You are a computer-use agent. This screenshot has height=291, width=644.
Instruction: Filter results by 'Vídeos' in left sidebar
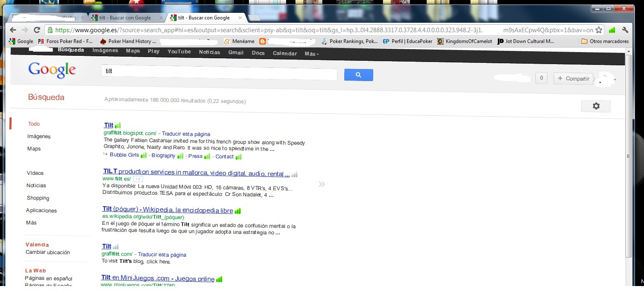(35, 173)
